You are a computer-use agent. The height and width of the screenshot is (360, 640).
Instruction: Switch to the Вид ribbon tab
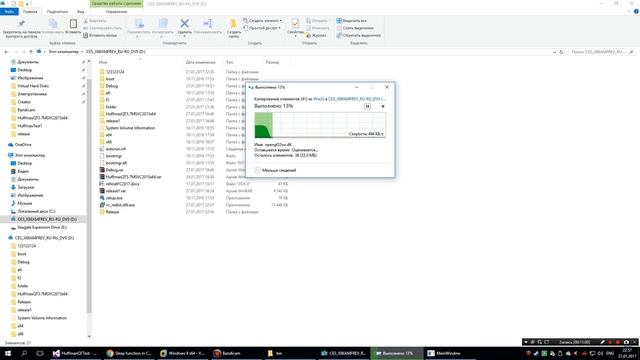pos(81,11)
